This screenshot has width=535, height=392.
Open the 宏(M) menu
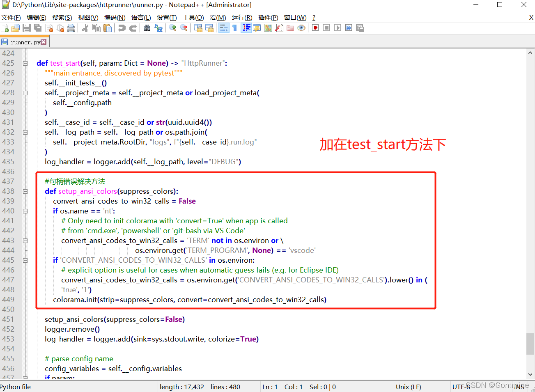218,18
